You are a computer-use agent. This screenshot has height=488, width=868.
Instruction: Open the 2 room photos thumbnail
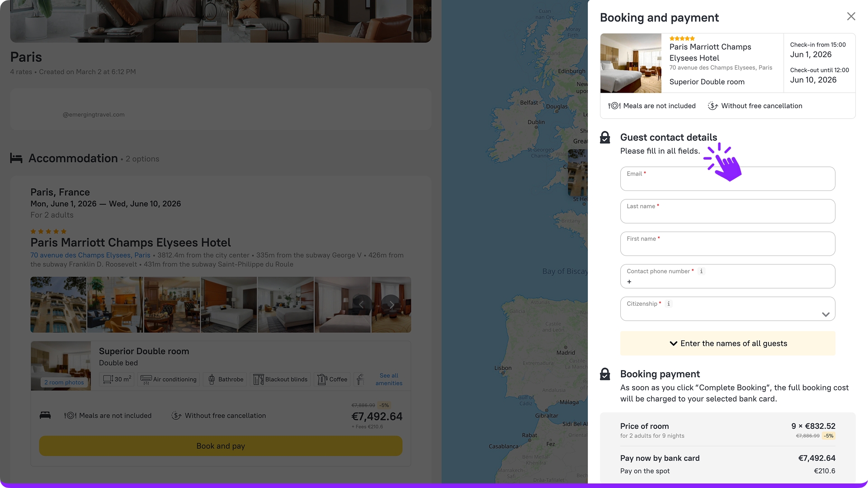tap(64, 383)
